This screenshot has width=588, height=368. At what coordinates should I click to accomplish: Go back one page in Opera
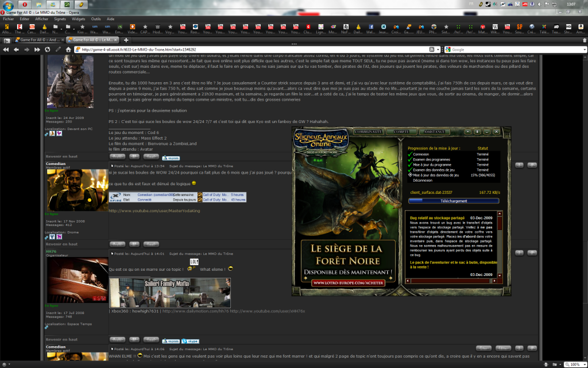(16, 49)
